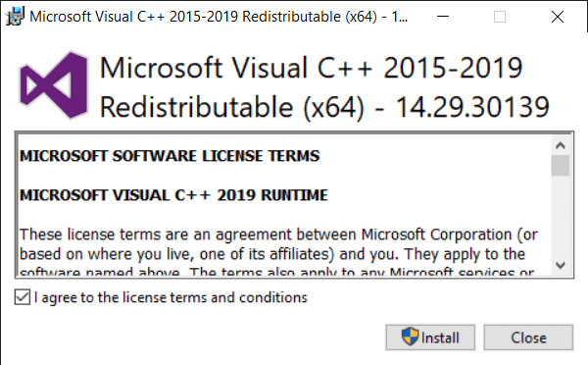Image resolution: width=588 pixels, height=365 pixels.
Task: Click the installer icon in the title bar
Action: (15, 16)
